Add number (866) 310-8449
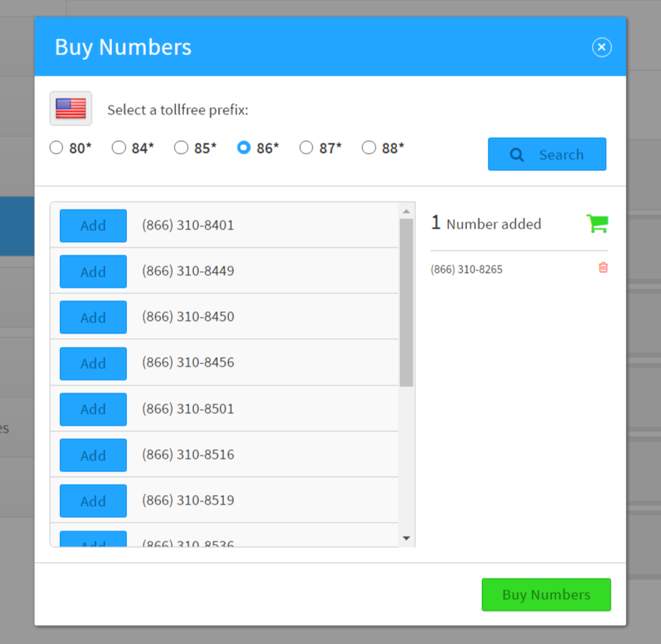661x644 pixels. tap(93, 272)
